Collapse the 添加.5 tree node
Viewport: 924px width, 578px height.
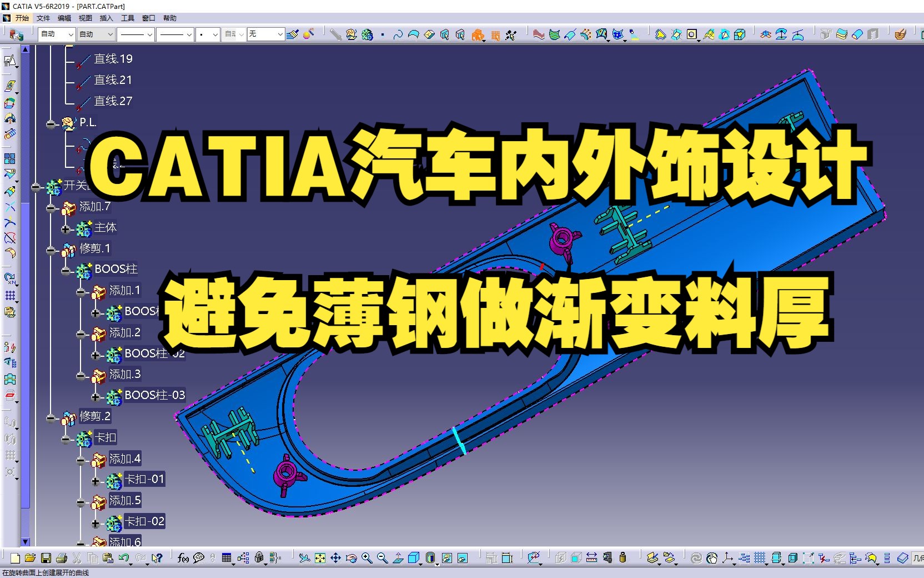point(81,502)
